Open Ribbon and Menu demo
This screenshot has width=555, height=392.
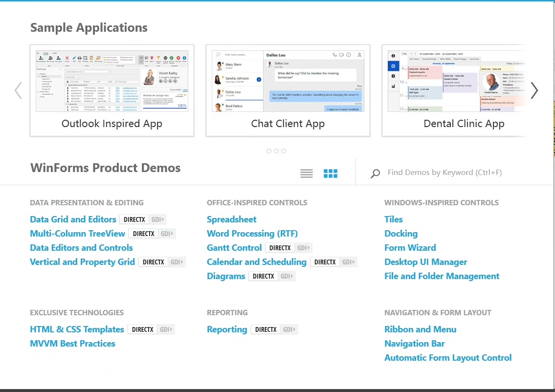(x=420, y=329)
